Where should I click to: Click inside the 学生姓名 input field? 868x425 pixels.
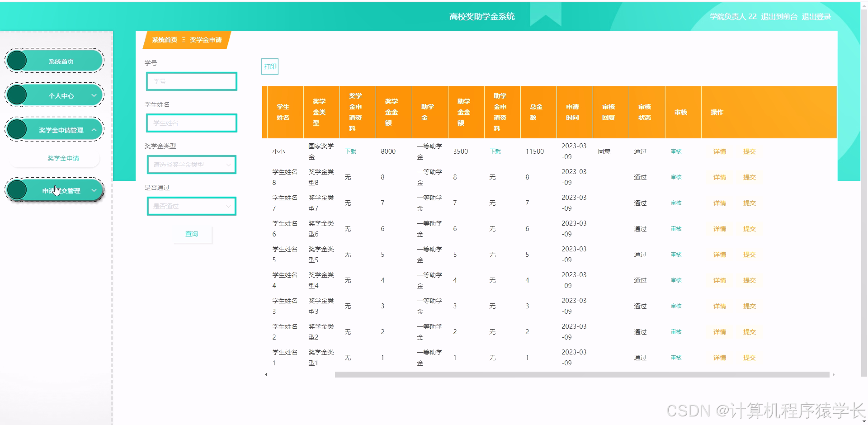[x=191, y=123]
